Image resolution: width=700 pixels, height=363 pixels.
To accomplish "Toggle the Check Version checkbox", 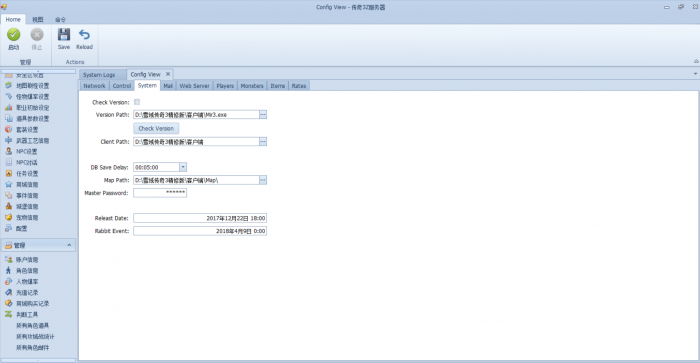I will tap(137, 102).
